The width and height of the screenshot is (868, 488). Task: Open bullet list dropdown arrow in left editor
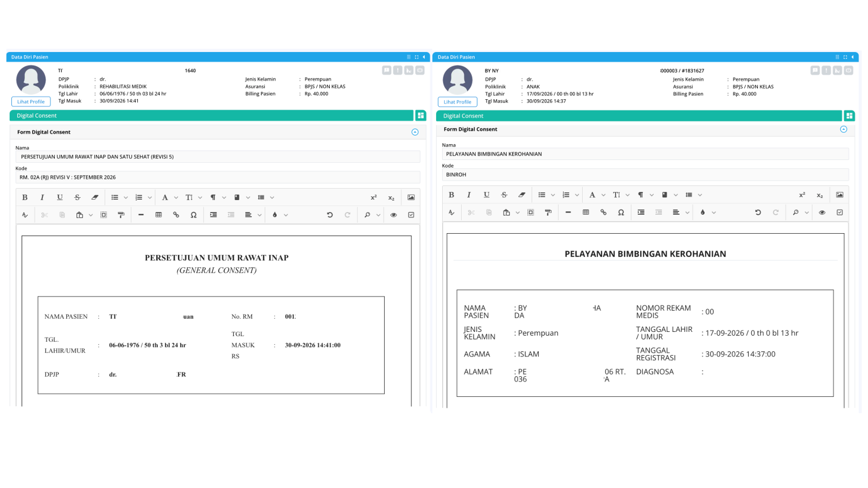126,197
